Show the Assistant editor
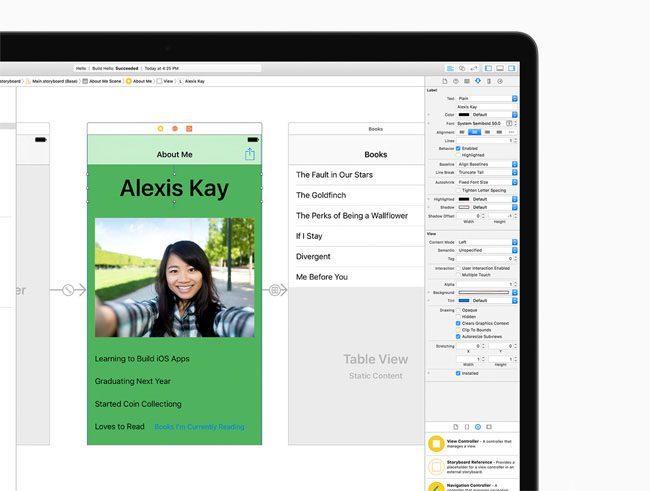 [462, 68]
